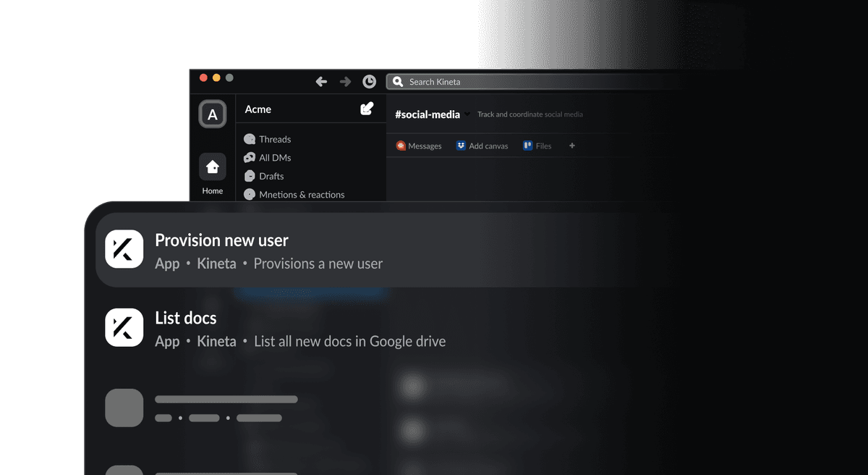This screenshot has width=868, height=475.
Task: Close the window with red button
Action: [x=203, y=77]
